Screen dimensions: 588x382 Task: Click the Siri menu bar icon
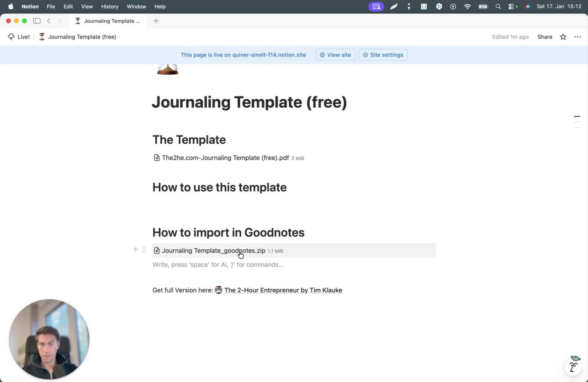[527, 6]
